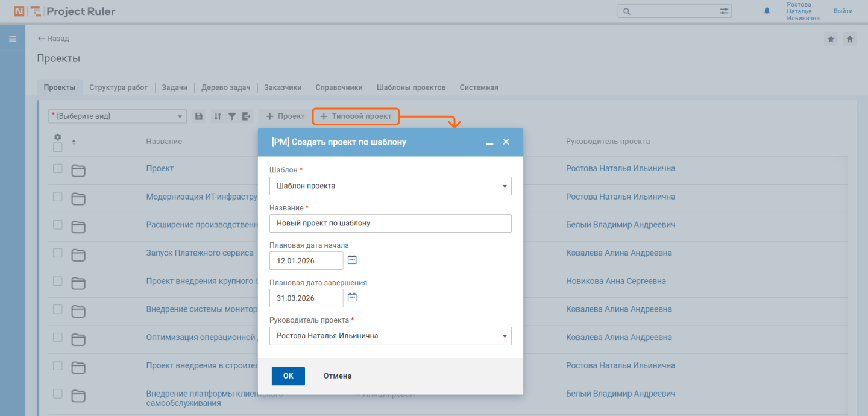Click the notifications bell icon
This screenshot has height=416, width=868.
(767, 11)
